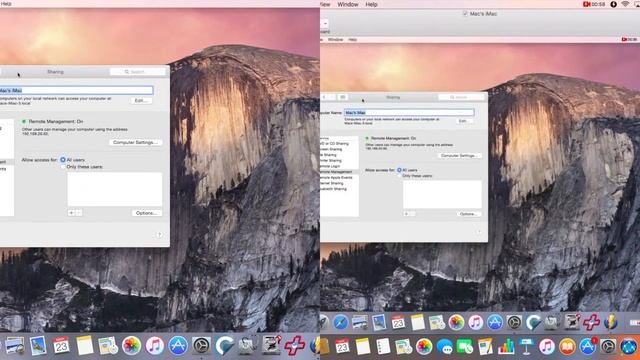Click computer name field in remote Sharing window

point(409,112)
